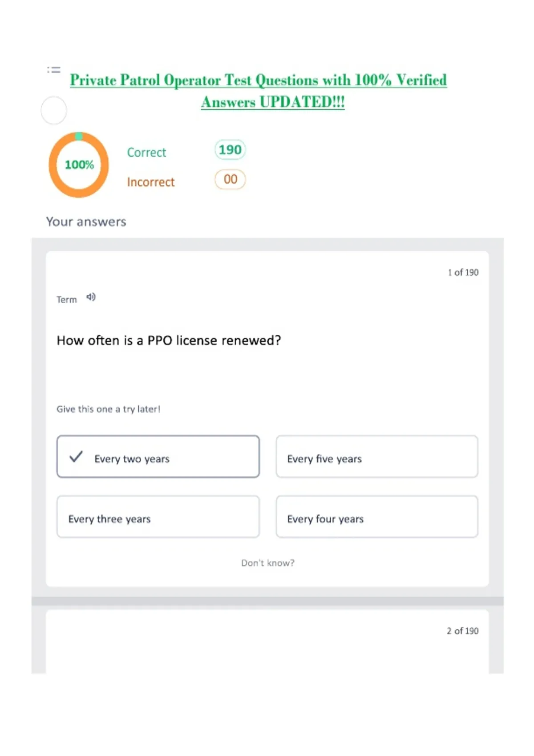Image resolution: width=534 pixels, height=756 pixels.
Task: Select the 'Every four years' answer
Action: click(377, 517)
